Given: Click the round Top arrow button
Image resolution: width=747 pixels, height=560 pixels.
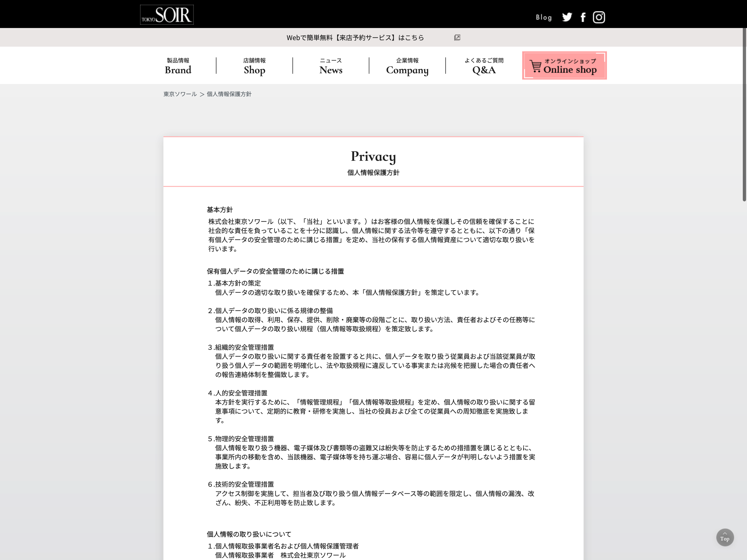Looking at the screenshot, I should point(725,537).
